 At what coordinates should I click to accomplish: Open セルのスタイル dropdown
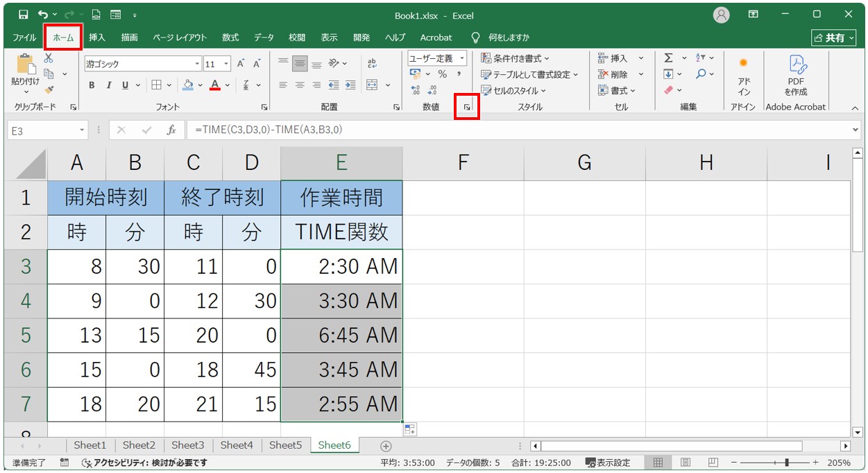[513, 90]
